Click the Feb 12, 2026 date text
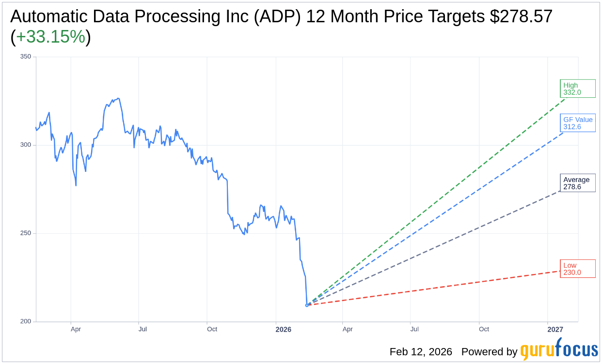602x364 pixels. click(x=421, y=352)
